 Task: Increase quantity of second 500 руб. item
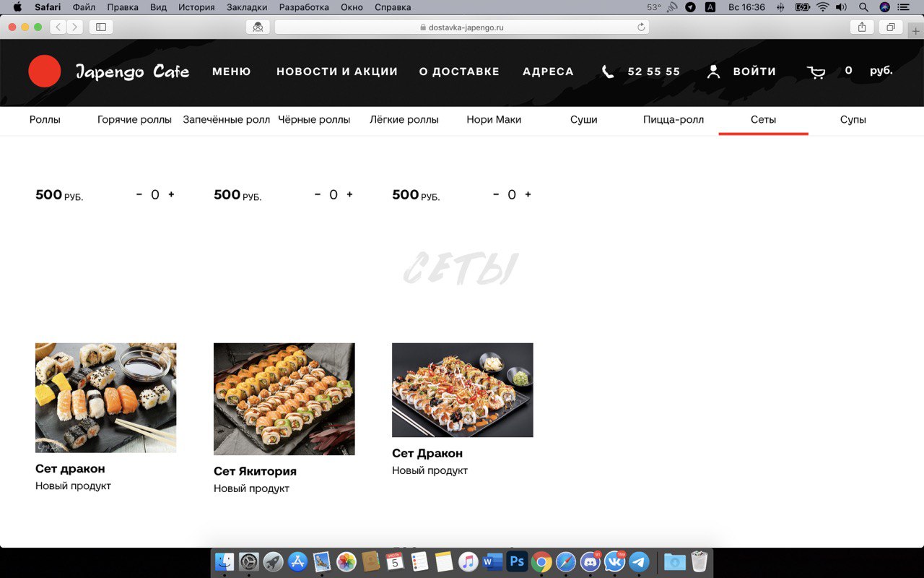(x=349, y=194)
